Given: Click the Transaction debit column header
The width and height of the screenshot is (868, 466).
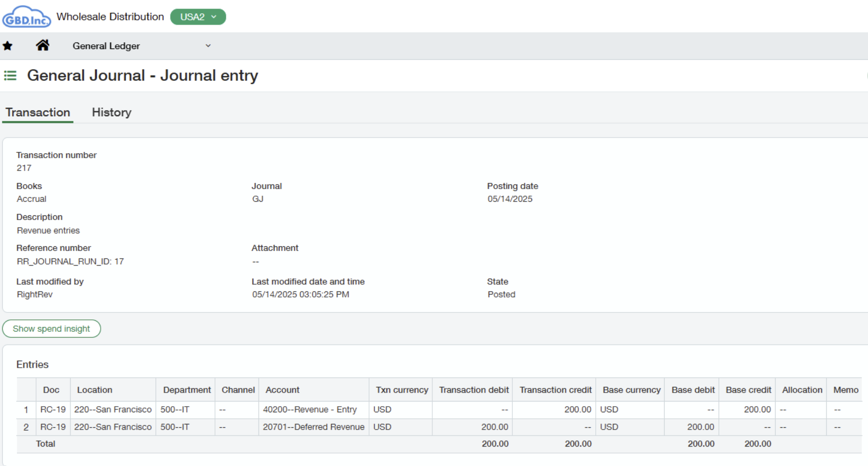Looking at the screenshot, I should coord(474,390).
